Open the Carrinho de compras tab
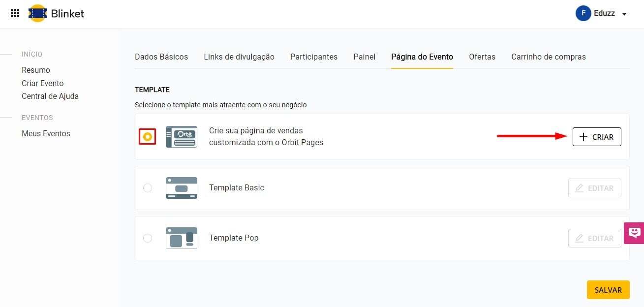The width and height of the screenshot is (644, 307). (548, 57)
